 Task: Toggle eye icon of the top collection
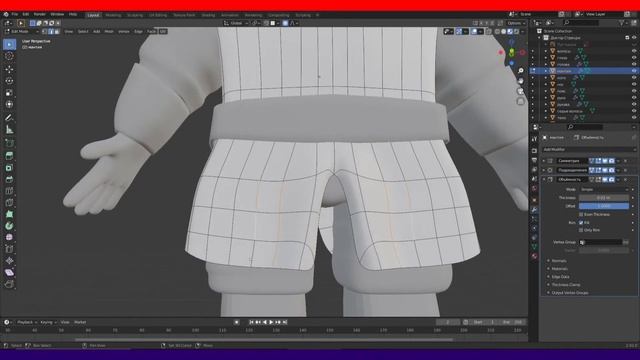(x=634, y=38)
